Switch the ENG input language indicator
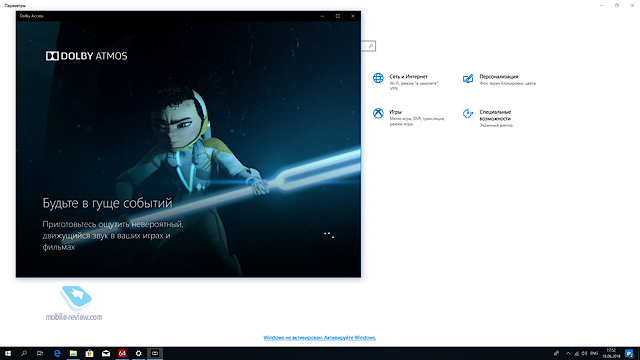This screenshot has width=640, height=360. coord(594,353)
